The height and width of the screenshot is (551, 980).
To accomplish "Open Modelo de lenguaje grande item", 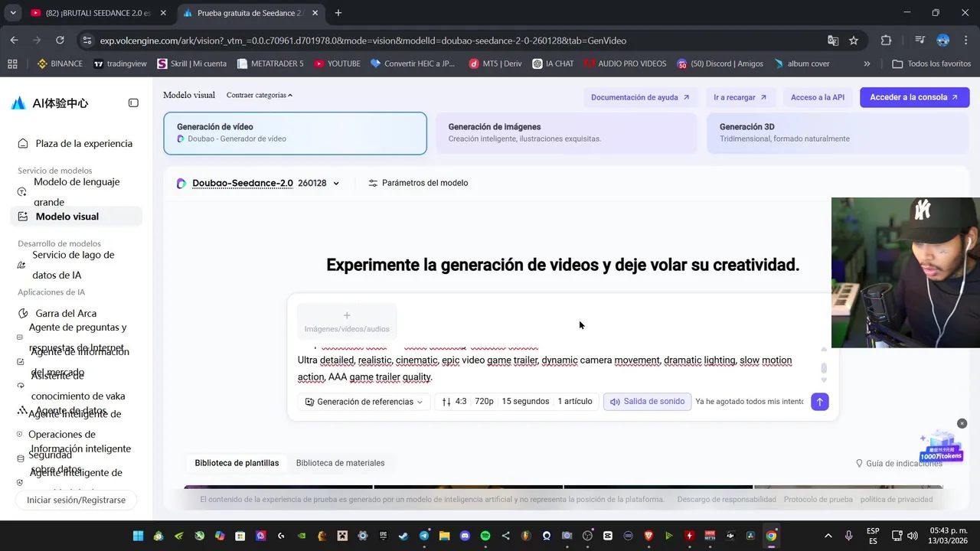I will pyautogui.click(x=77, y=191).
